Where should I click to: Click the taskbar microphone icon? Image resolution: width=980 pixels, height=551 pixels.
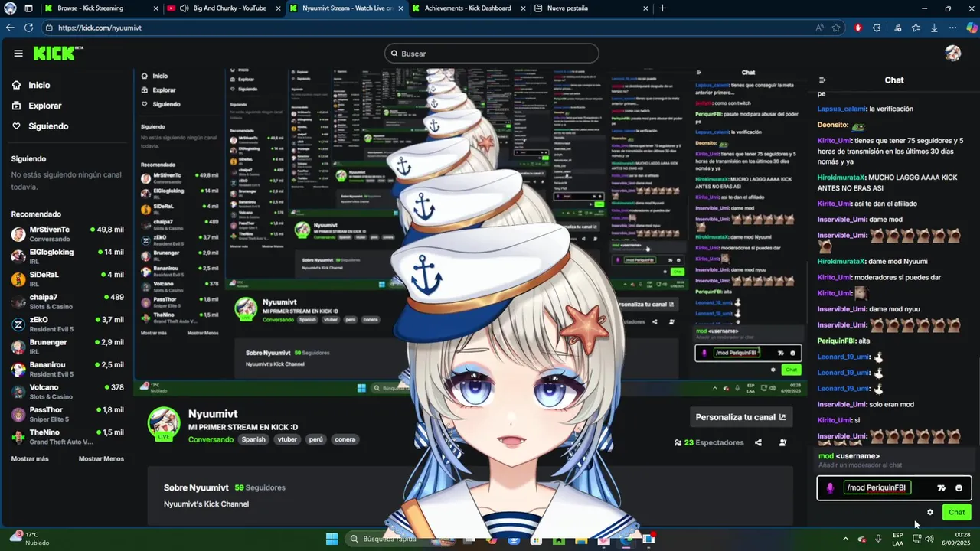click(878, 539)
